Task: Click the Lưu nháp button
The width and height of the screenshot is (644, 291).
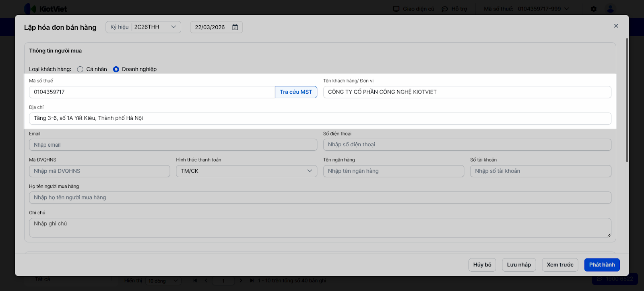Action: (x=519, y=265)
